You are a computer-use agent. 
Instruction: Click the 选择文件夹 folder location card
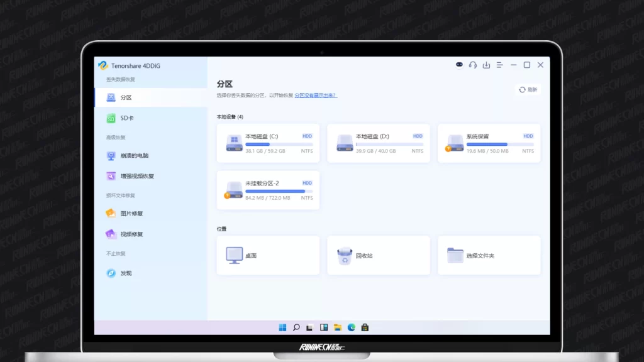pos(489,256)
